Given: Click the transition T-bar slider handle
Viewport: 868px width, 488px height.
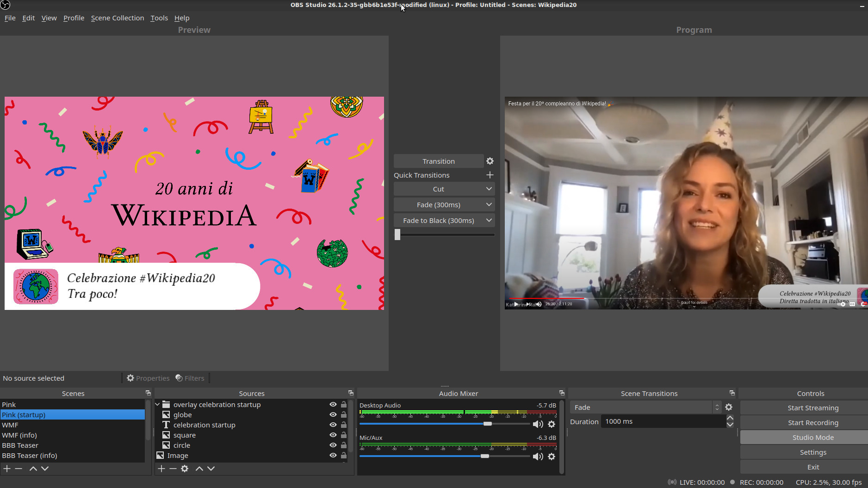Looking at the screenshot, I should coord(397,235).
